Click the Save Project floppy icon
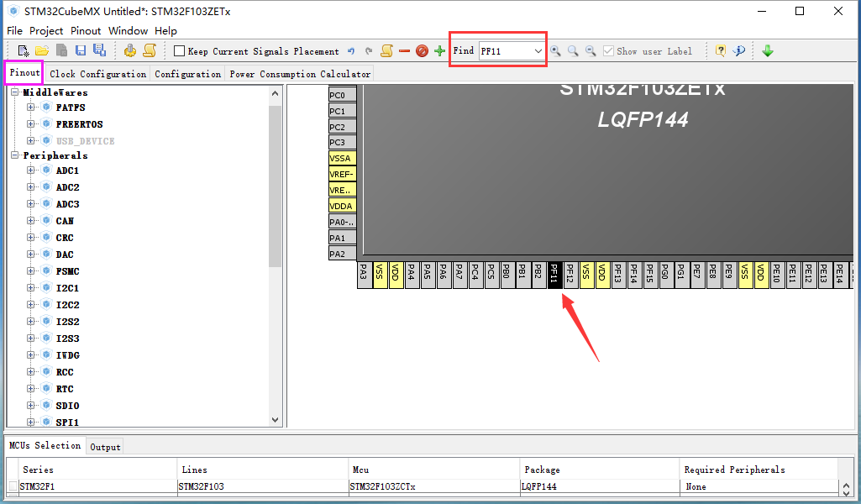This screenshot has height=504, width=861. (x=81, y=51)
